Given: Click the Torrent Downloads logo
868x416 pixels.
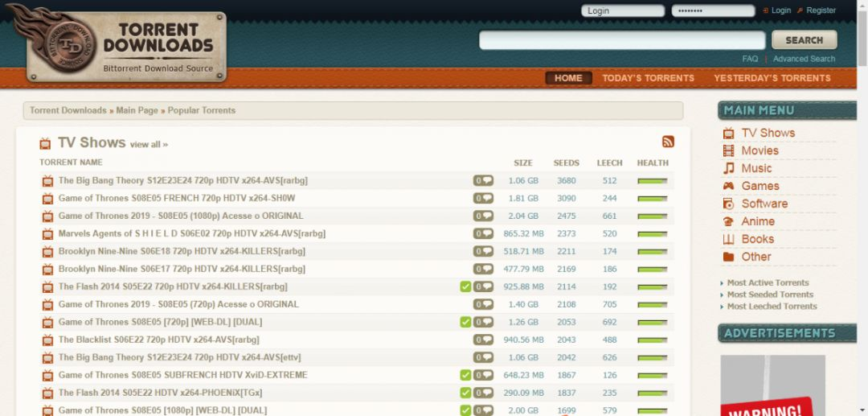Looking at the screenshot, I should (126, 46).
